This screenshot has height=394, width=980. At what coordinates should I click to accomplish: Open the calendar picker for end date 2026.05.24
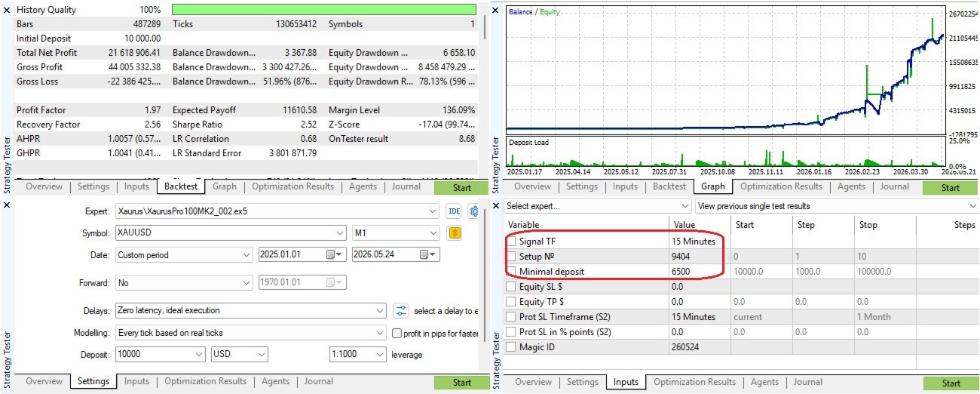pos(427,255)
